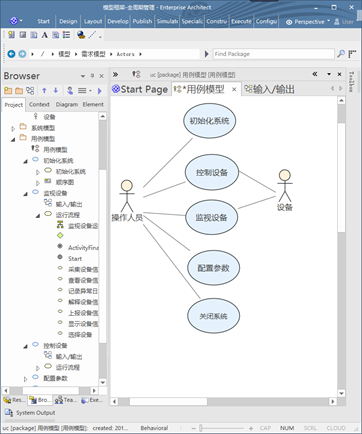Select the 操作人员 actor in the diagram
Screen dimensions: 362x434
[127, 201]
